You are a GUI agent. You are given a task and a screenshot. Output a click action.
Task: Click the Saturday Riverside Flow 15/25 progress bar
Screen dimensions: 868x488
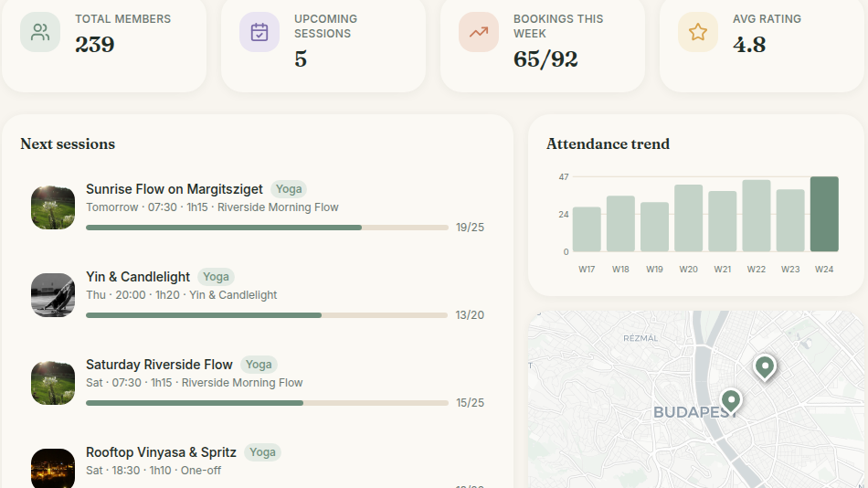267,403
